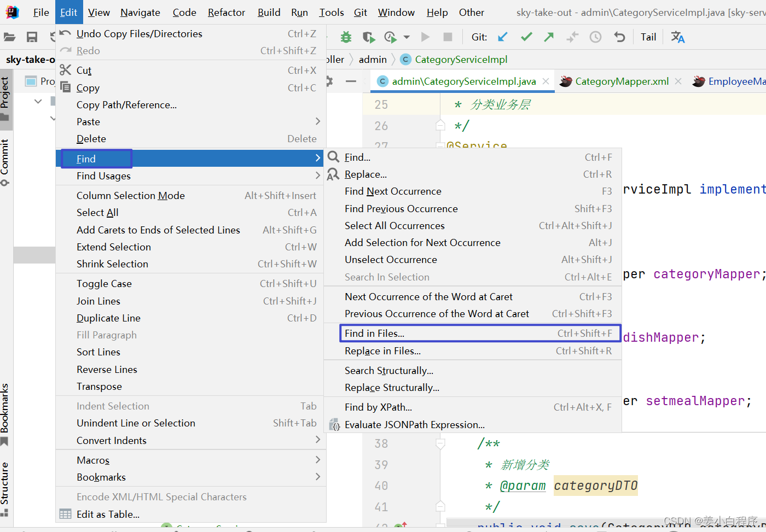
Task: Click the Git update project arrow icon
Action: tap(503, 37)
